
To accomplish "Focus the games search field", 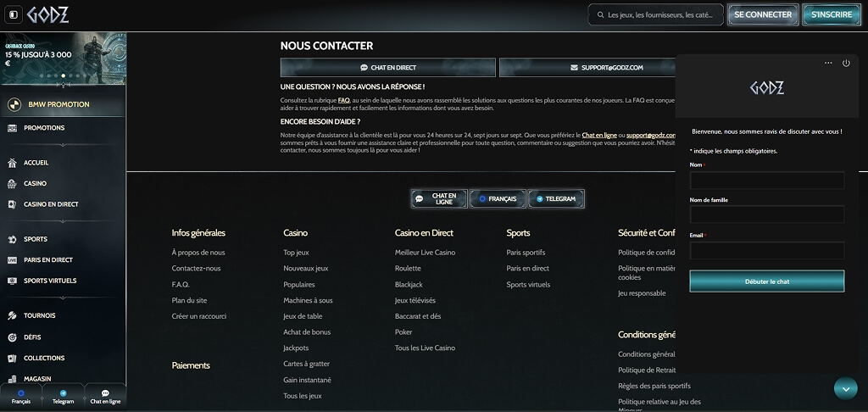I will coord(655,15).
